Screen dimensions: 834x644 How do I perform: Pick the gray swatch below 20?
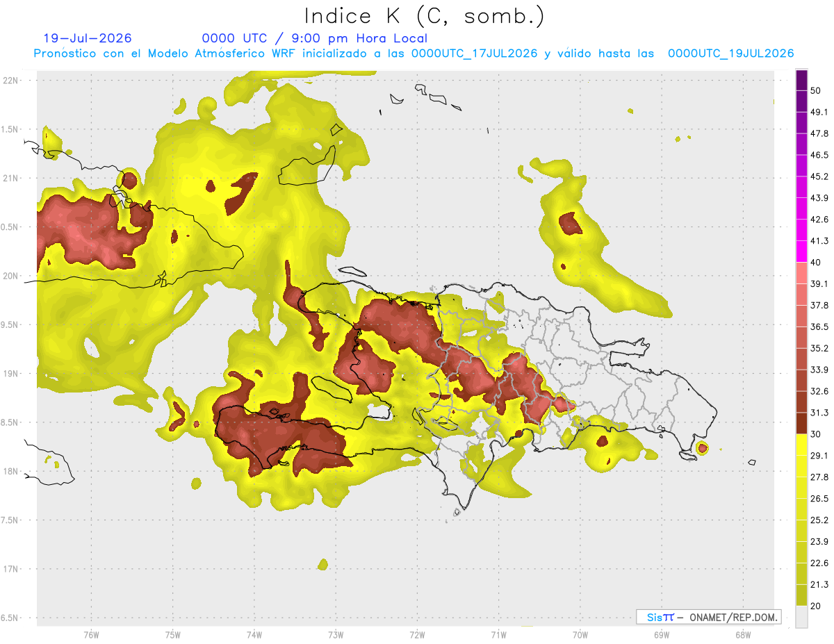click(801, 617)
